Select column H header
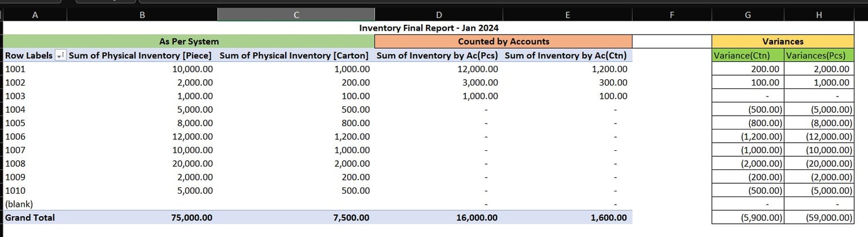 pos(819,16)
